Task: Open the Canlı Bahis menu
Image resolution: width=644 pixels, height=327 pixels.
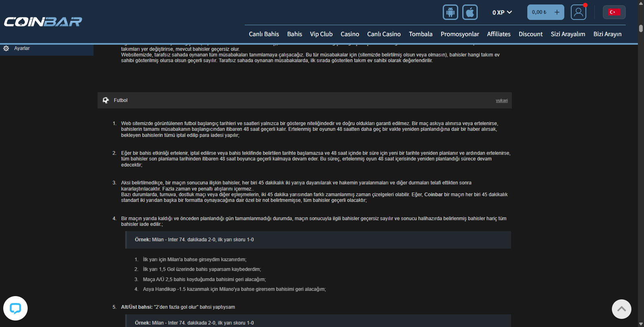Action: pos(264,34)
